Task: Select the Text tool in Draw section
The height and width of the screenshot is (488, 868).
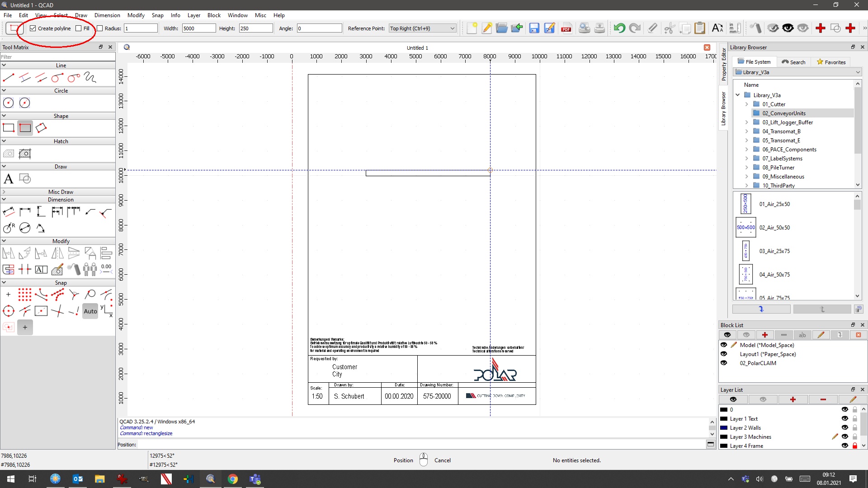Action: point(9,179)
